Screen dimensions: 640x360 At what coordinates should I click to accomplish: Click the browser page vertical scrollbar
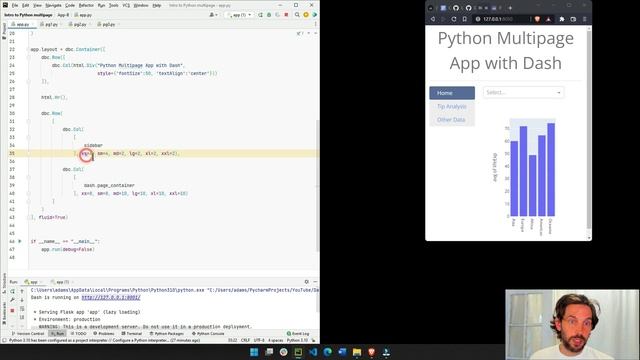[x=589, y=131]
